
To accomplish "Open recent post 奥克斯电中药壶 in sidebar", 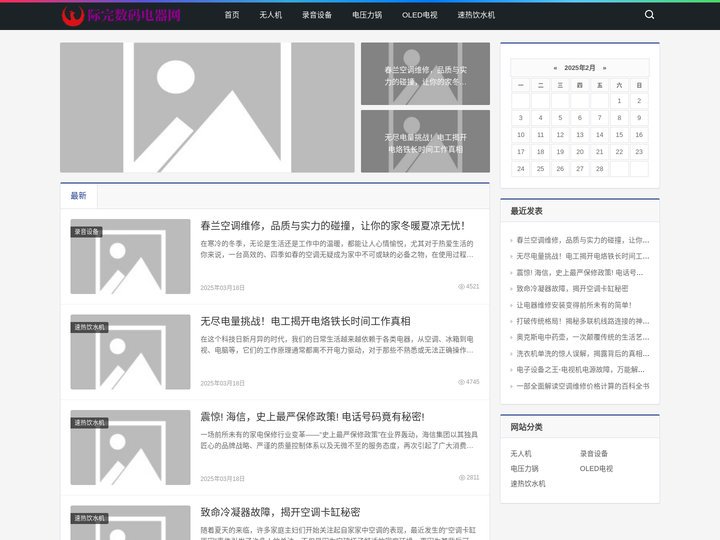I will click(583, 337).
